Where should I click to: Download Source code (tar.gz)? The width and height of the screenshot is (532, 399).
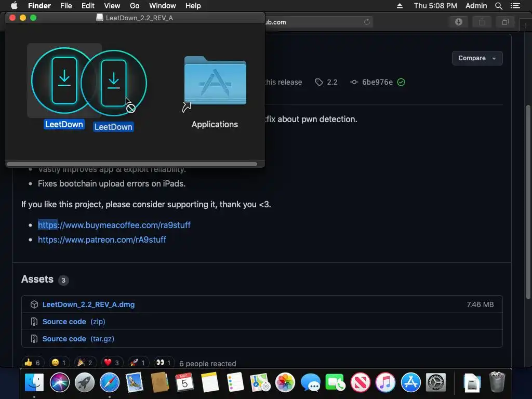pyautogui.click(x=78, y=339)
